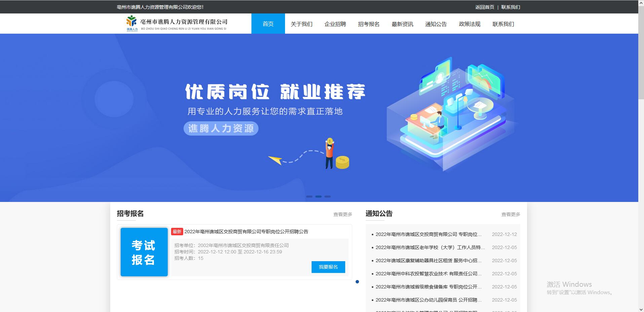Viewport: 644px width, 312px height.
Task: Click 返回首页 in the top bar
Action: click(x=484, y=6)
